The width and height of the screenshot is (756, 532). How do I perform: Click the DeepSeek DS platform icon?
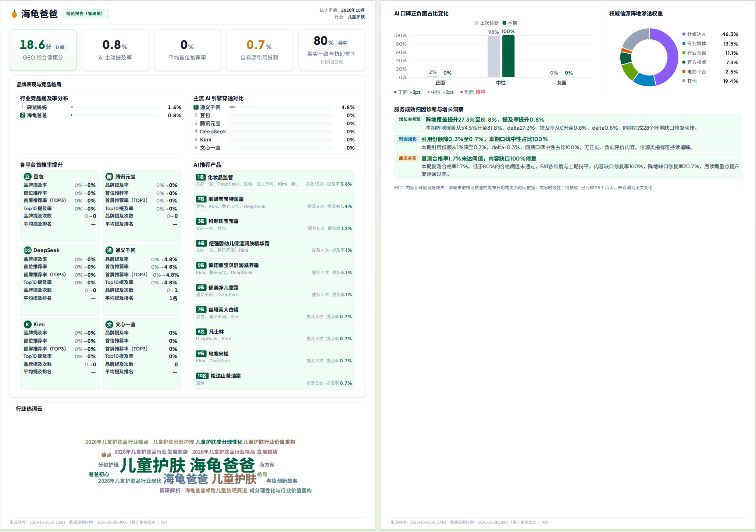pyautogui.click(x=28, y=250)
